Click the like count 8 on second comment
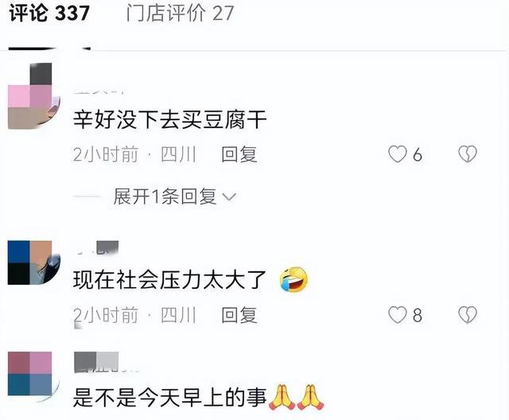Screen dimensions: 509x420 [x=418, y=315]
